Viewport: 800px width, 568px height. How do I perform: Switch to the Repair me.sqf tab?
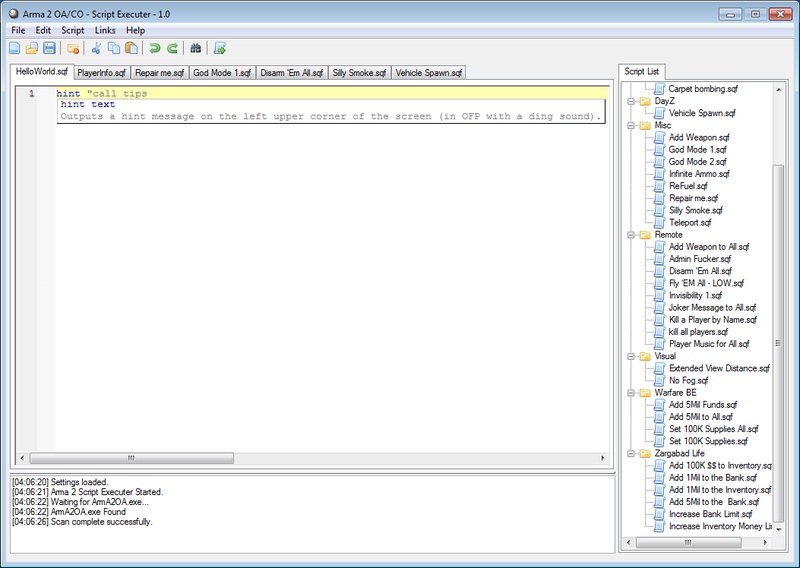coord(159,73)
